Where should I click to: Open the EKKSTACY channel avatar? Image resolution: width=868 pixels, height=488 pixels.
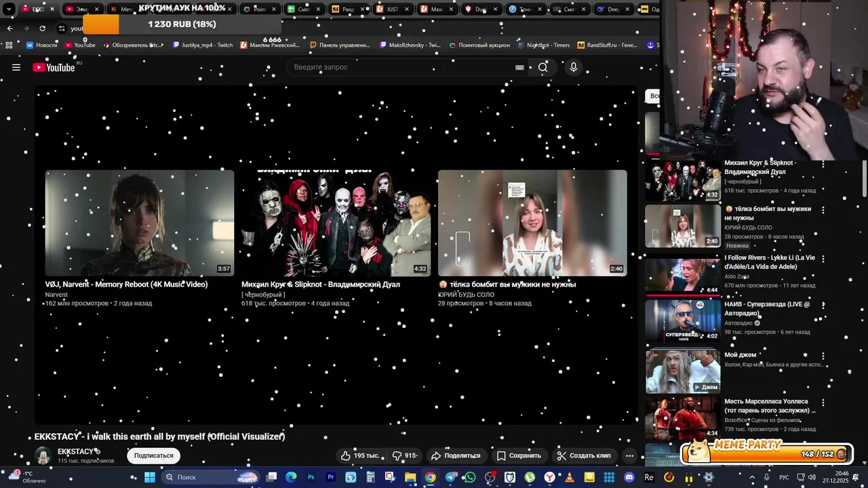coord(43,456)
